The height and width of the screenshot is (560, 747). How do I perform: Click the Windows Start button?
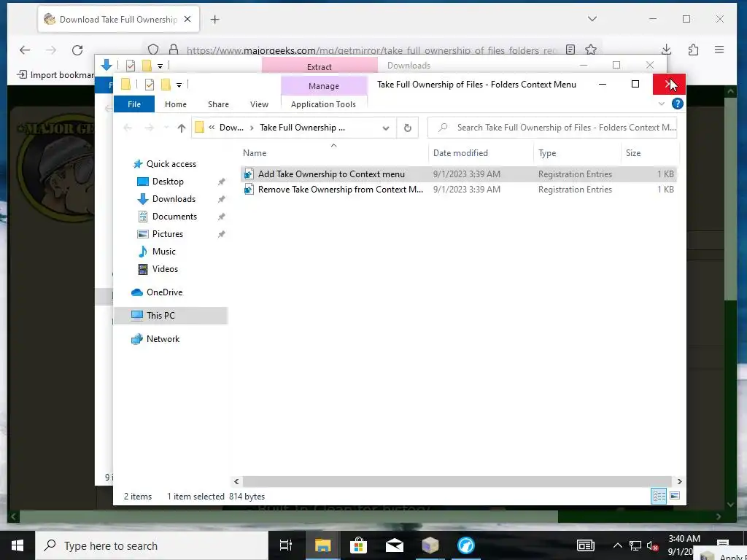(18, 545)
